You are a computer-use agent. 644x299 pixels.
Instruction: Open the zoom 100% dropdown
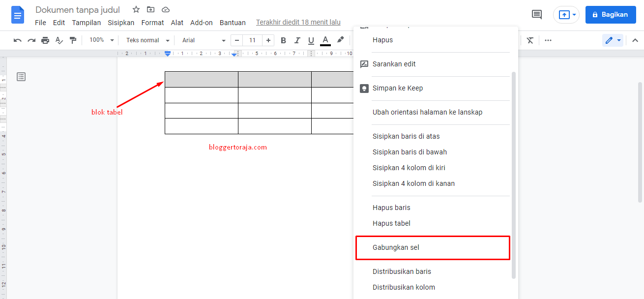[101, 40]
